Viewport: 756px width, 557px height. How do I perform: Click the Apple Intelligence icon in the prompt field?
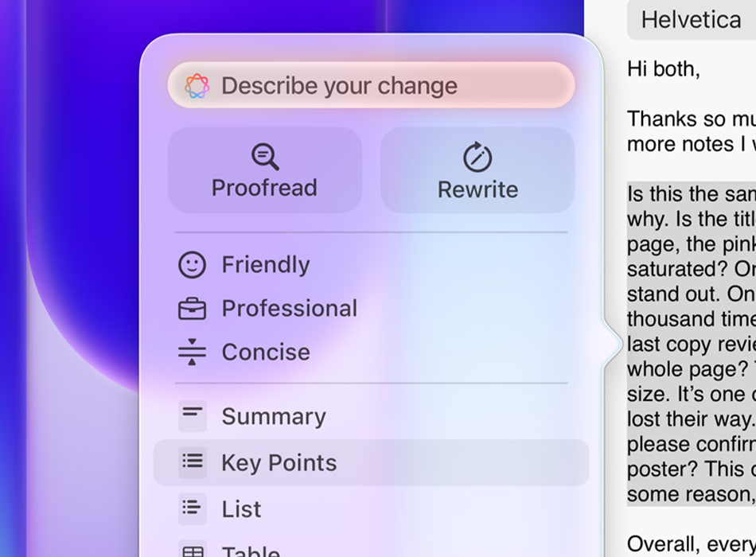pyautogui.click(x=197, y=86)
